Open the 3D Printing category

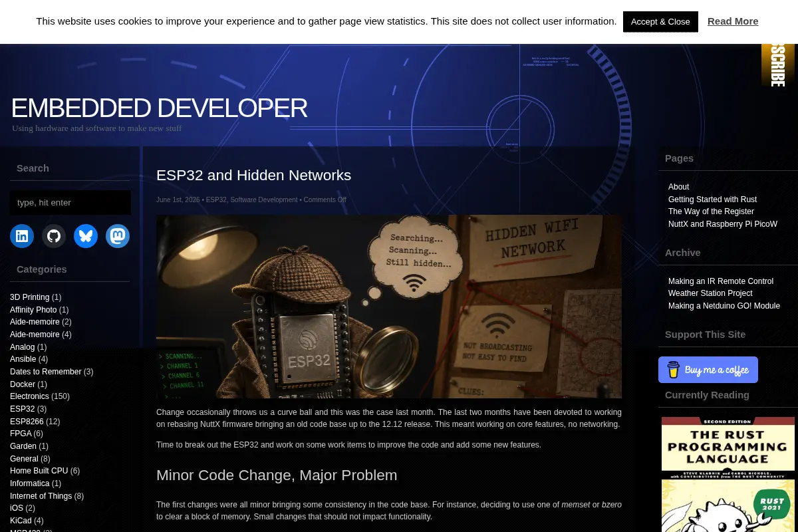(x=29, y=297)
